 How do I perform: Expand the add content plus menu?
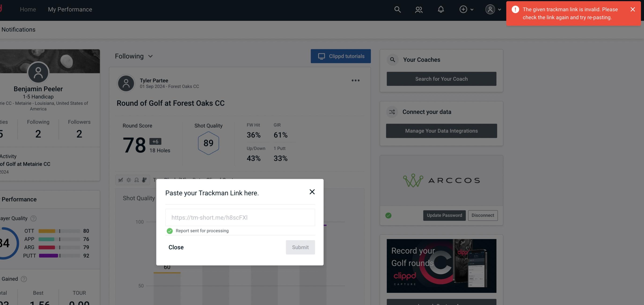[466, 9]
